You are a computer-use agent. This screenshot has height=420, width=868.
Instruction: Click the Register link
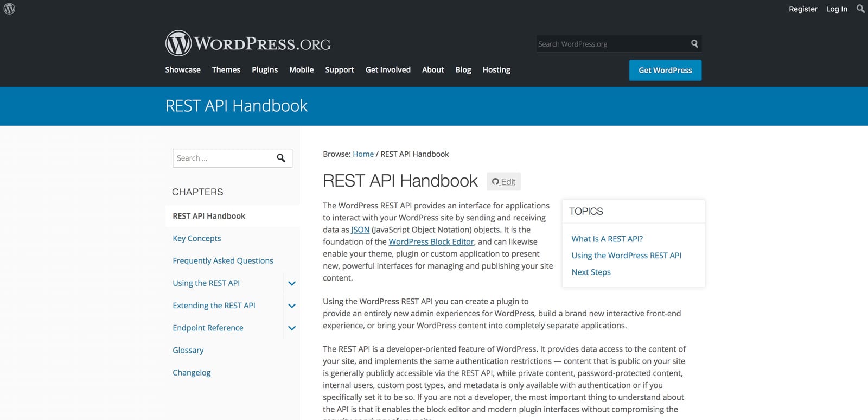click(803, 9)
